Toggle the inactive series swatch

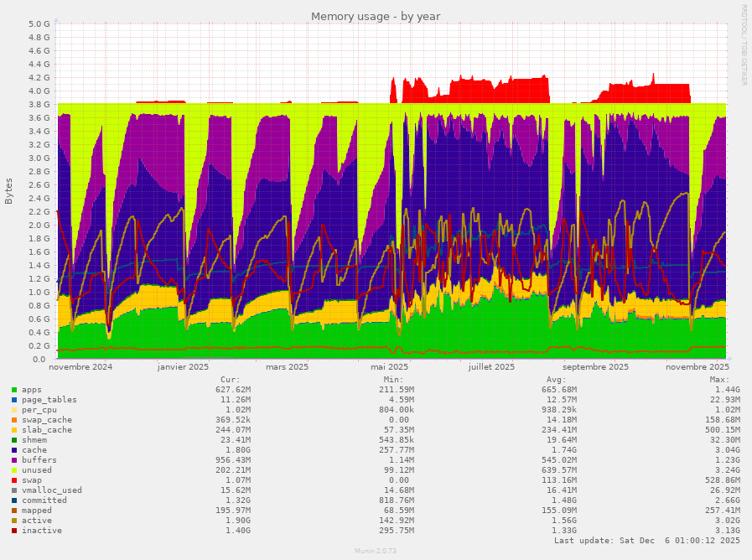click(12, 531)
